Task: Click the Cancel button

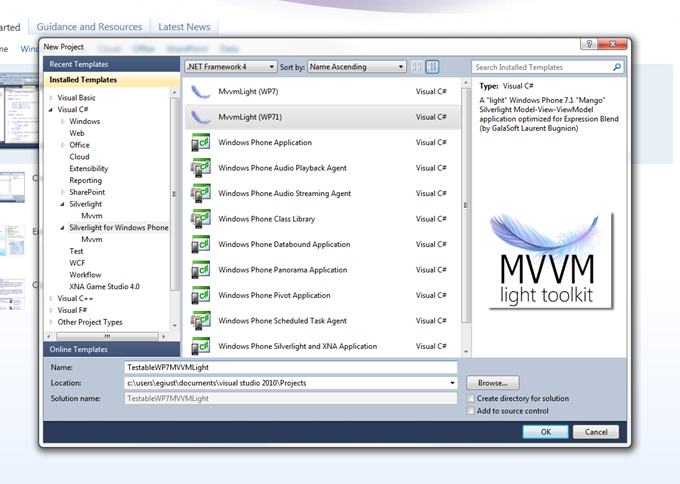Action: tap(596, 432)
